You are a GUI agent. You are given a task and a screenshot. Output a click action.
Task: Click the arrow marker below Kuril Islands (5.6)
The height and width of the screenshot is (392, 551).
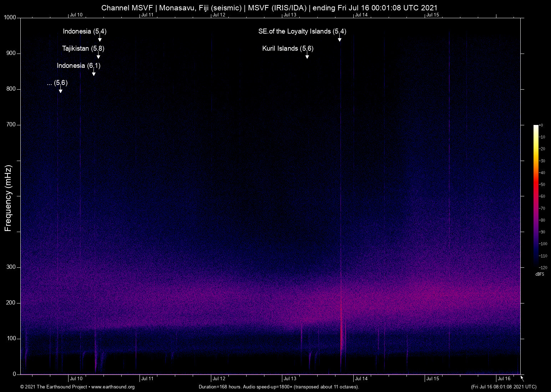point(307,55)
